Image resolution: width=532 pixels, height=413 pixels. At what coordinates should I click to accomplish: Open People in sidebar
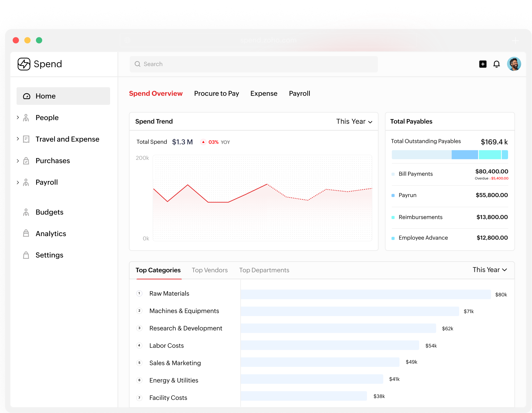click(47, 118)
